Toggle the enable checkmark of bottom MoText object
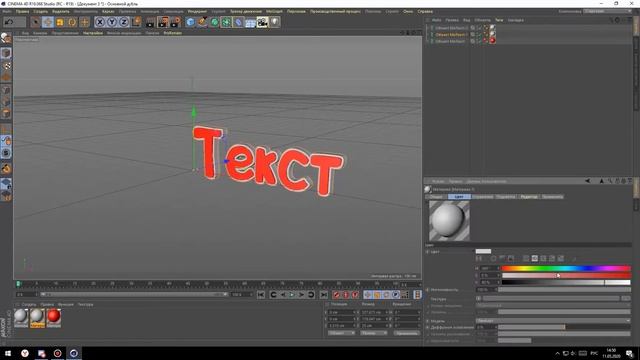This screenshot has width=640, height=360. point(479,41)
